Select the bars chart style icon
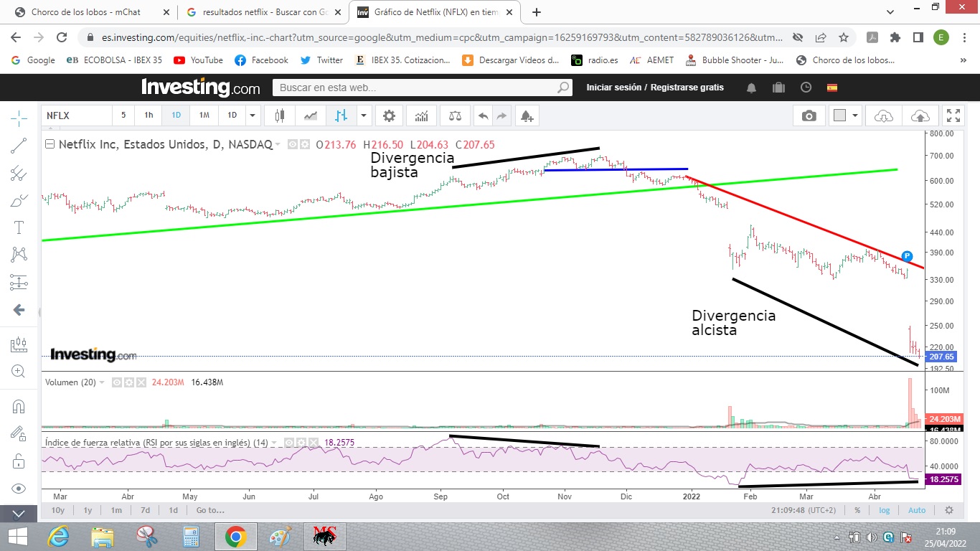Screen dimensions: 980x551 pyautogui.click(x=341, y=115)
